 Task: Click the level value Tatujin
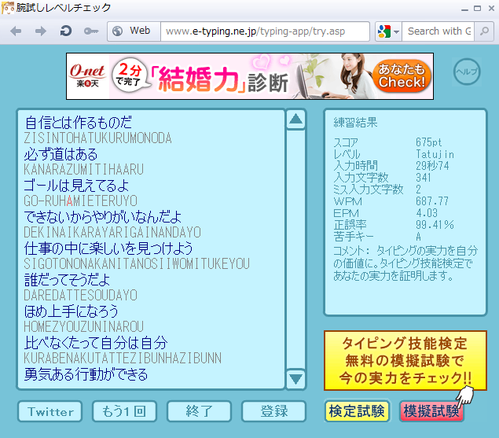coord(435,154)
